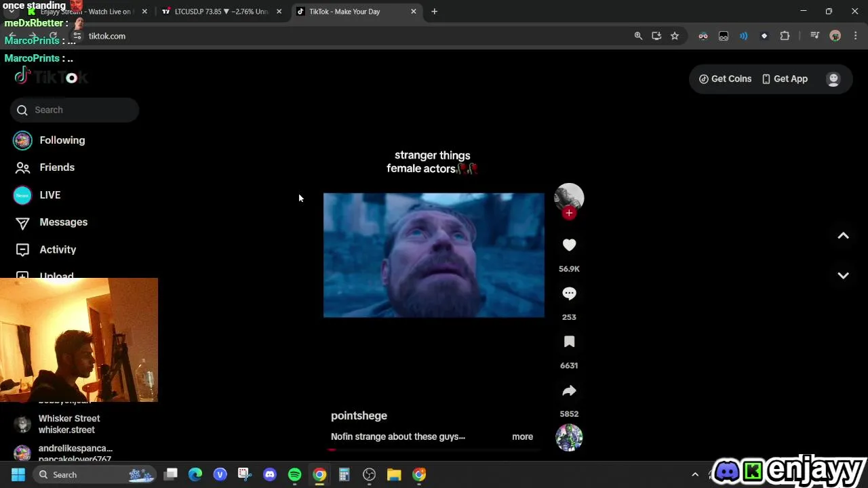Open the Upload page

(44, 275)
